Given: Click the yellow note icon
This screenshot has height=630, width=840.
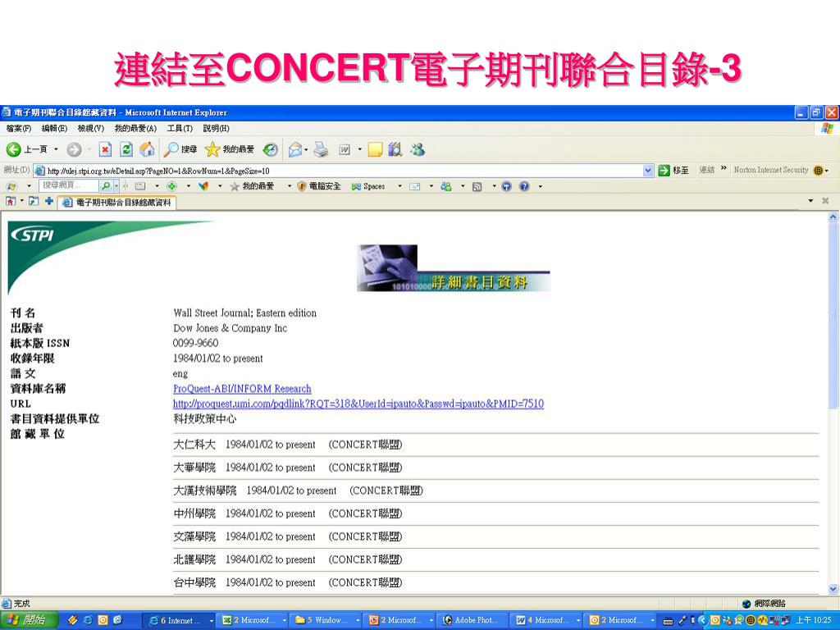Looking at the screenshot, I should tap(375, 150).
